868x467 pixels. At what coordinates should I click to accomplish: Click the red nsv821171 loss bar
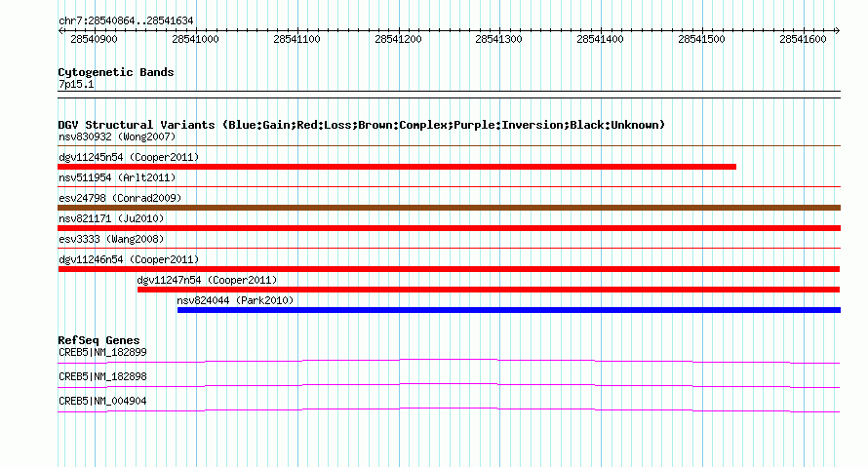pos(449,228)
